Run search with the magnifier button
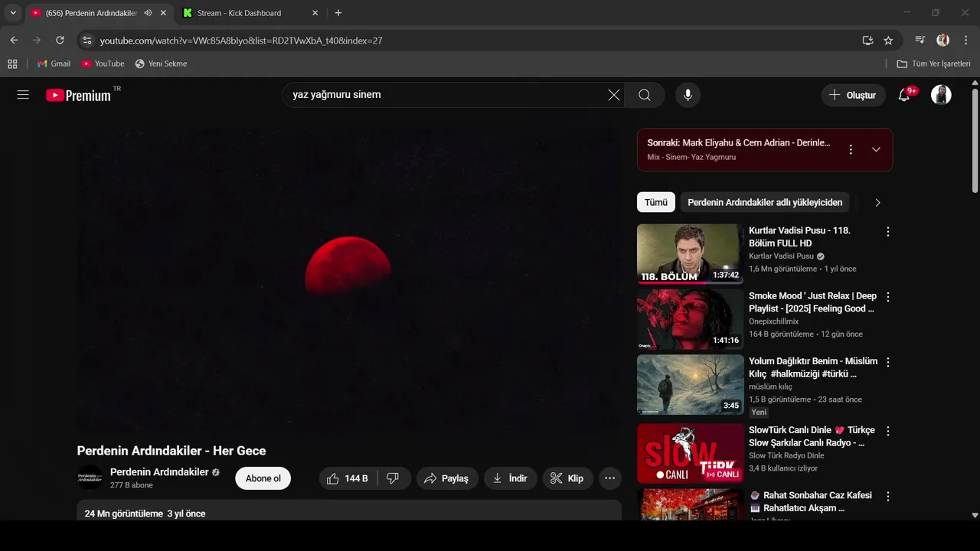 click(645, 95)
